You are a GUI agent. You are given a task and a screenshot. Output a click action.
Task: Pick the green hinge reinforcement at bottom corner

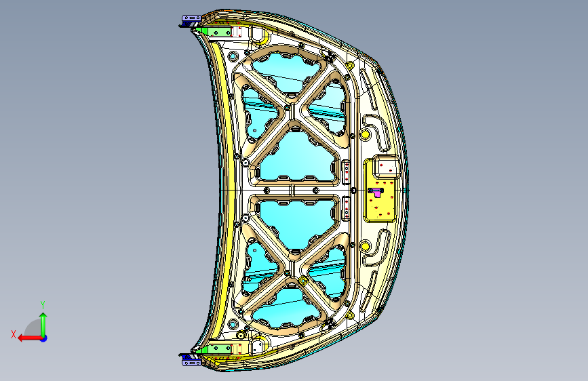click(214, 349)
